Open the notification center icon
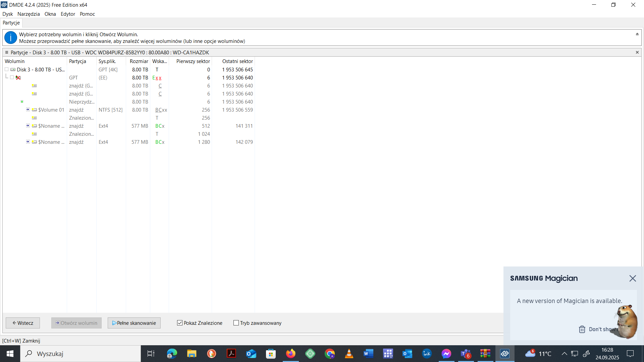Viewport: 644px width, 362px height. click(630, 354)
